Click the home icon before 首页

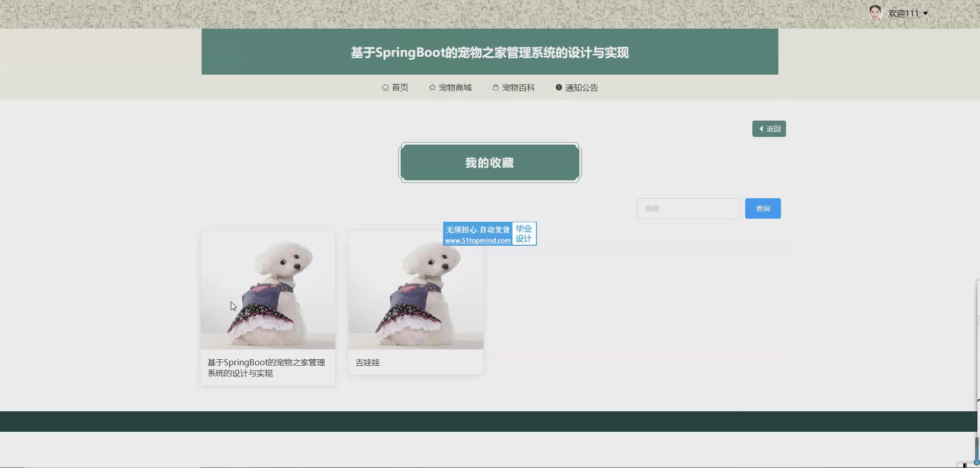385,87
